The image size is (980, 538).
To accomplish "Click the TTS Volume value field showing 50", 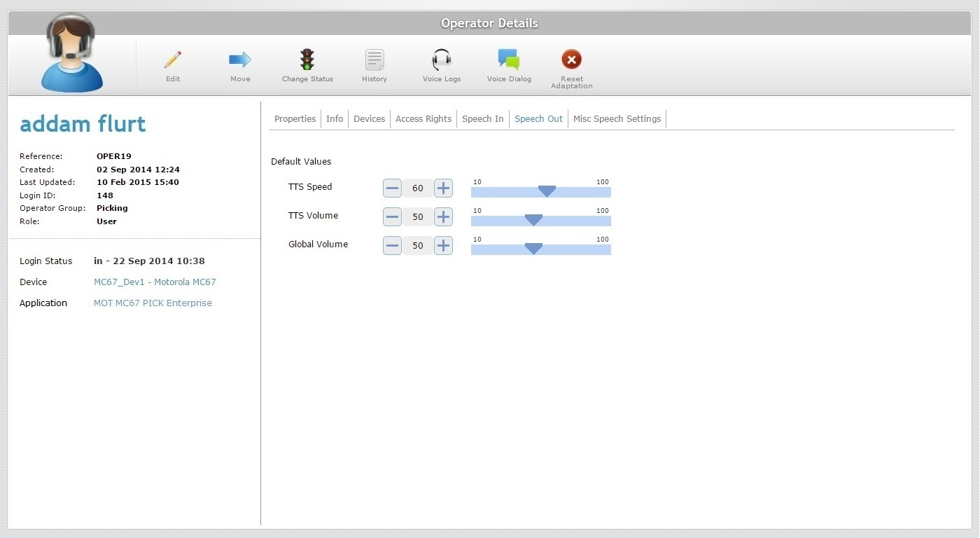I will click(x=418, y=216).
